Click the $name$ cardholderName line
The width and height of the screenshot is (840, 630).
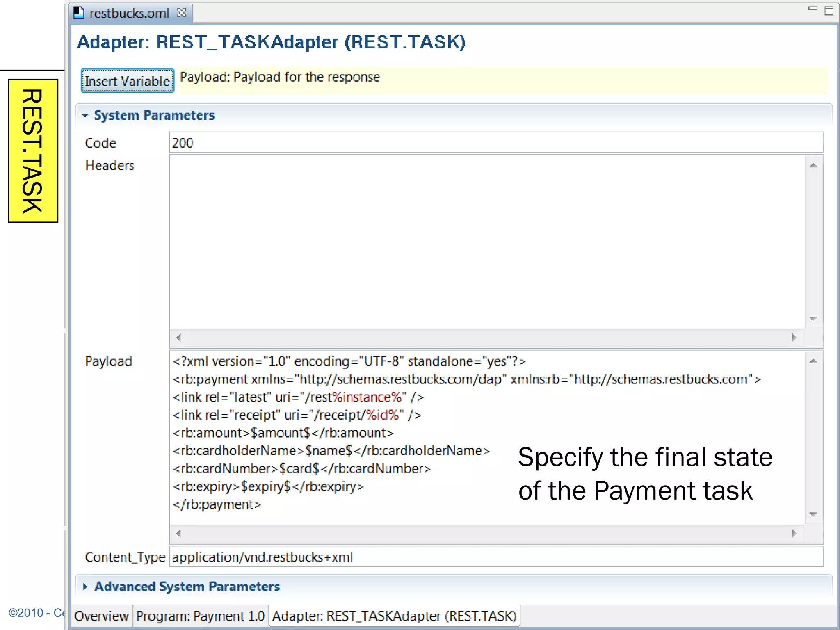331,451
